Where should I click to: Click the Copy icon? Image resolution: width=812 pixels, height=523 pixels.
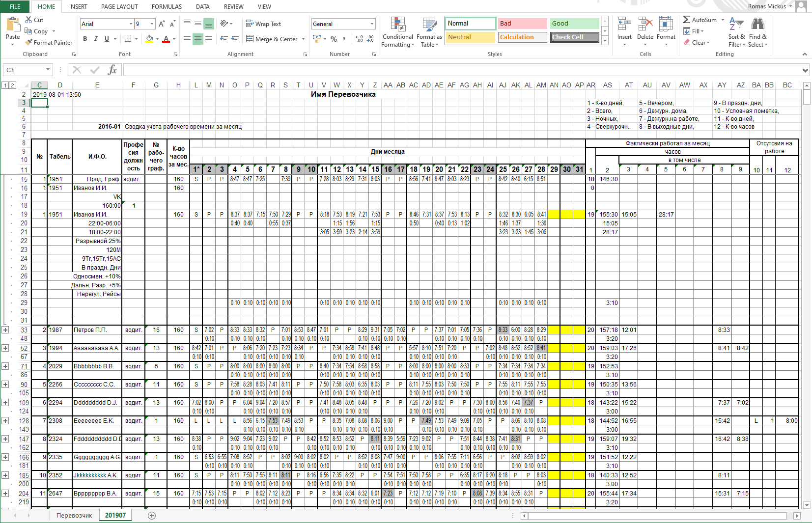(x=29, y=31)
